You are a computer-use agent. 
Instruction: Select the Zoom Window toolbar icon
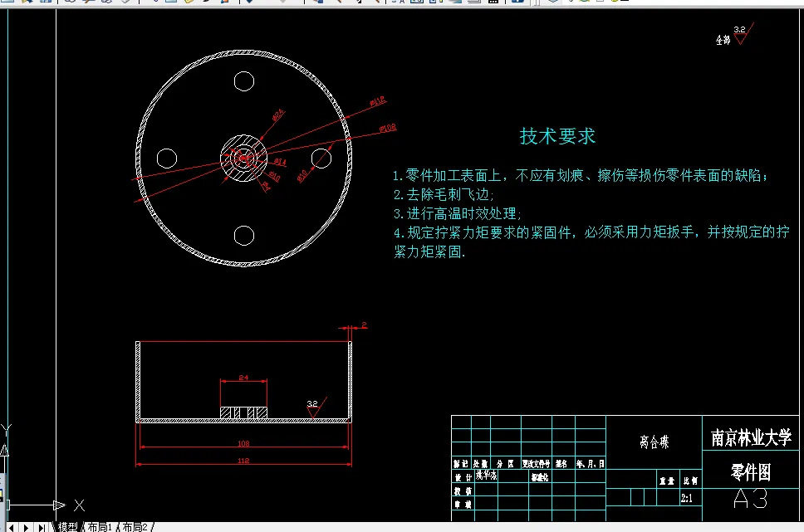click(x=357, y=3)
